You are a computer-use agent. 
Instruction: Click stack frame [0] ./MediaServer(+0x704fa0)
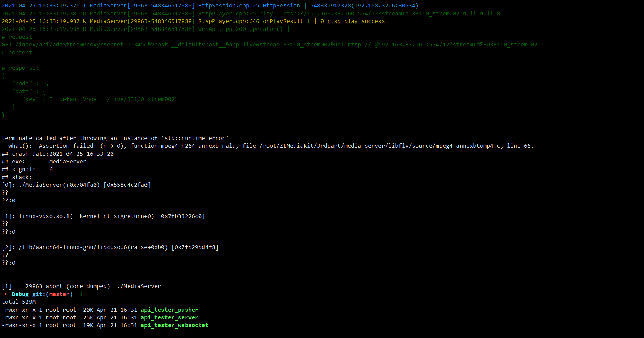[76, 185]
